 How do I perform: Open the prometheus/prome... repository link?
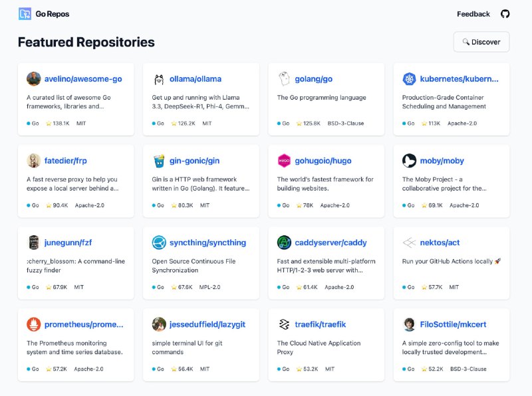[x=84, y=324]
